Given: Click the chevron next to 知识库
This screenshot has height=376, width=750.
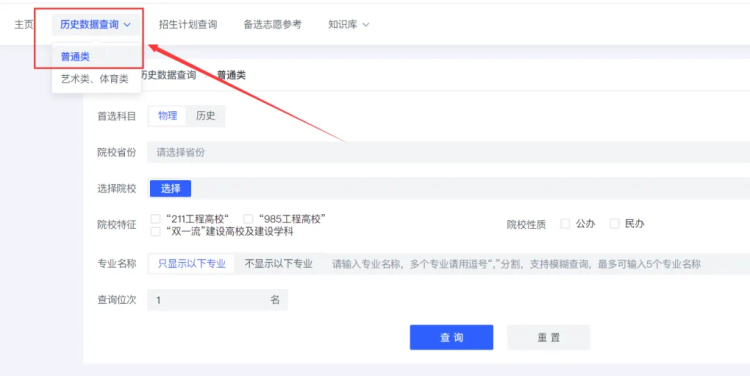Looking at the screenshot, I should [365, 25].
